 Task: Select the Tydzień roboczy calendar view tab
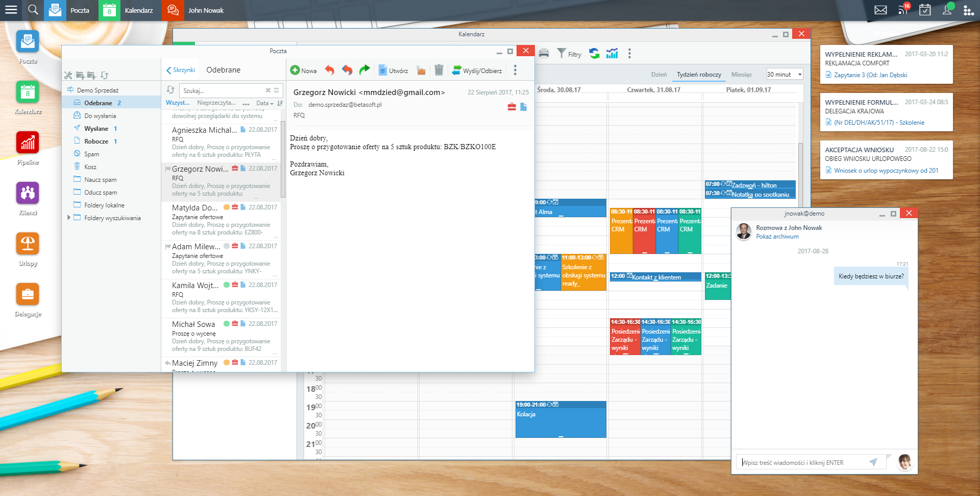point(699,75)
